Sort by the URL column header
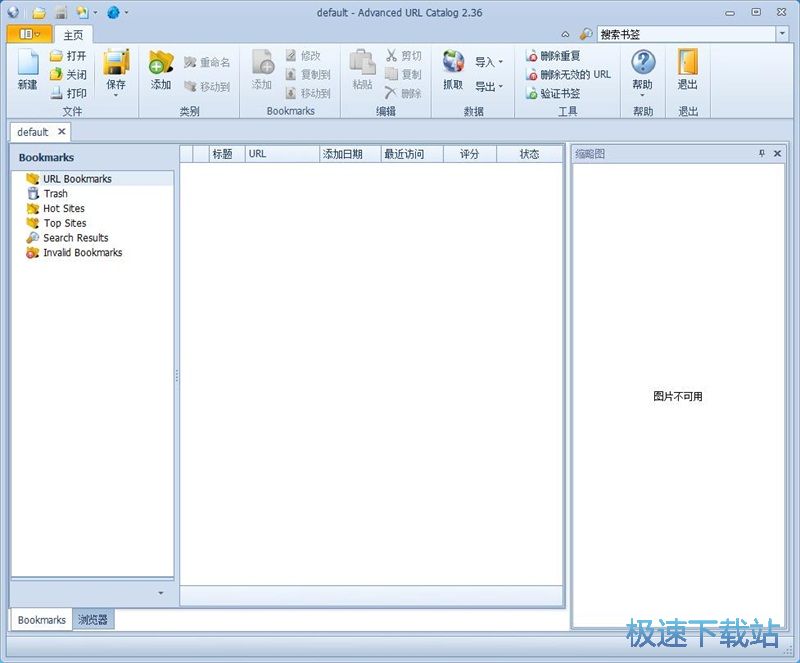This screenshot has width=800, height=663. click(282, 154)
